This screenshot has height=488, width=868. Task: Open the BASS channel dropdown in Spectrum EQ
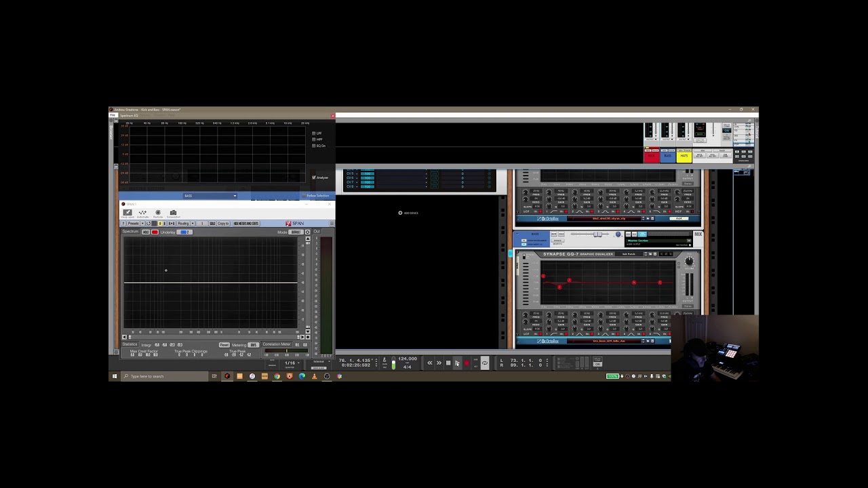pos(210,196)
